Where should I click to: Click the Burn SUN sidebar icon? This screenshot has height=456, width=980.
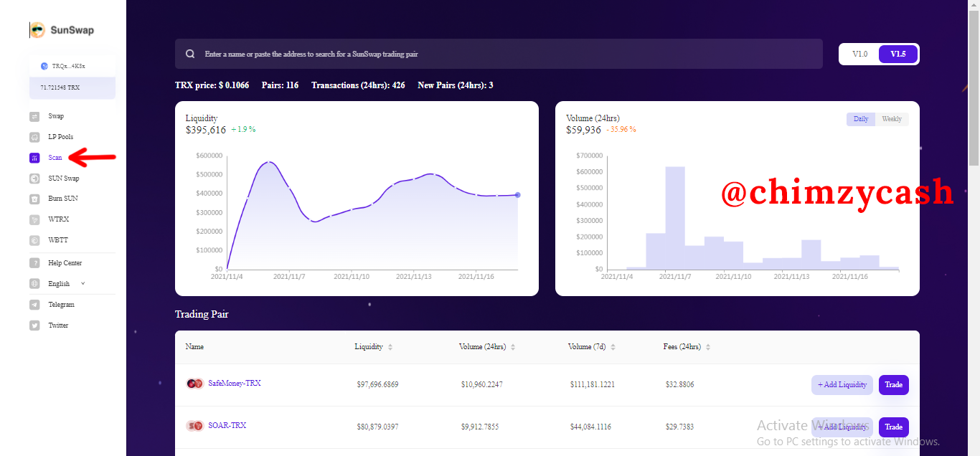(34, 199)
